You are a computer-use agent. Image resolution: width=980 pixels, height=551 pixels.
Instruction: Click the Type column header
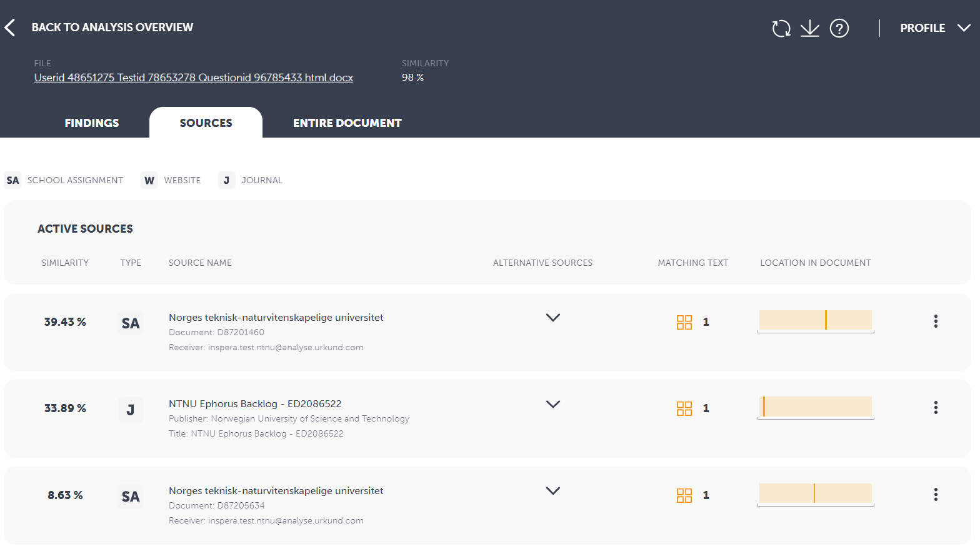point(131,263)
